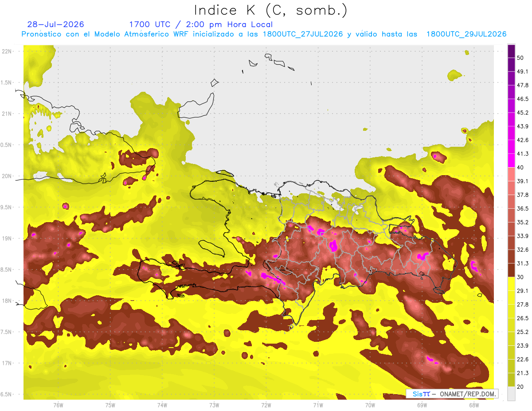Click the '50' color scale label
The height and width of the screenshot is (411, 532).
pos(520,58)
